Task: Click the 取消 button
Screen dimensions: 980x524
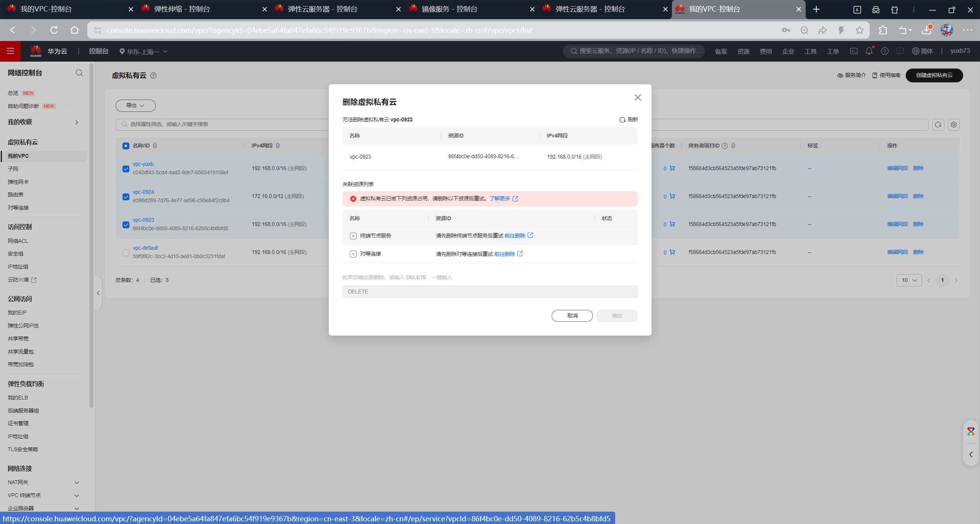Action: coord(572,316)
